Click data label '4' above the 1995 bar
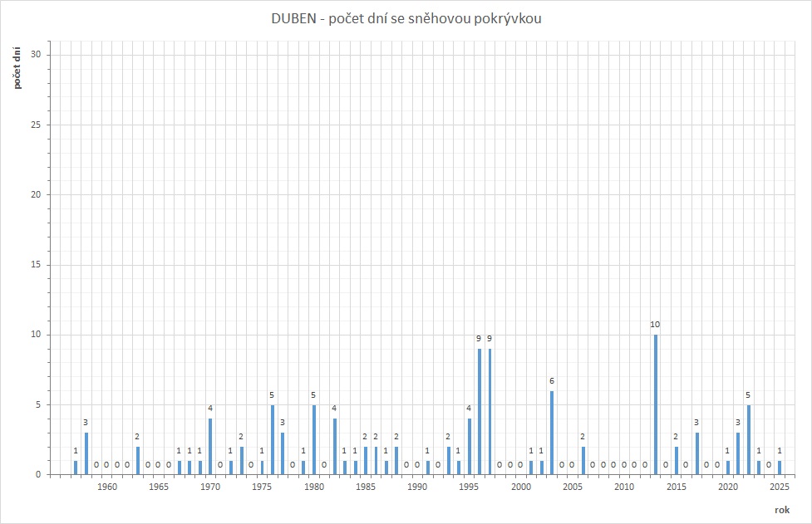This screenshot has height=524, width=812. coord(469,408)
